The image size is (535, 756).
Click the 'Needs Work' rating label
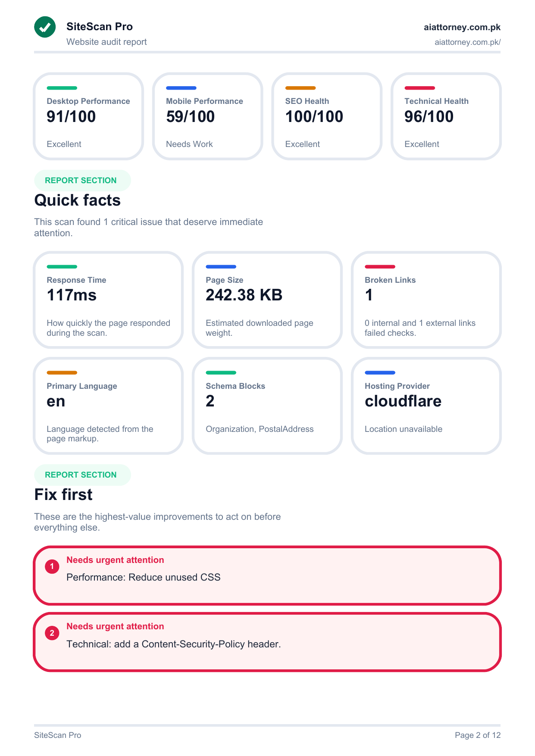click(189, 144)
